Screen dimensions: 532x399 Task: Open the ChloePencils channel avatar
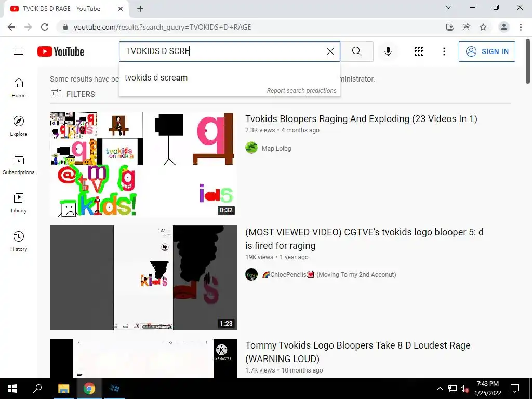tap(251, 274)
